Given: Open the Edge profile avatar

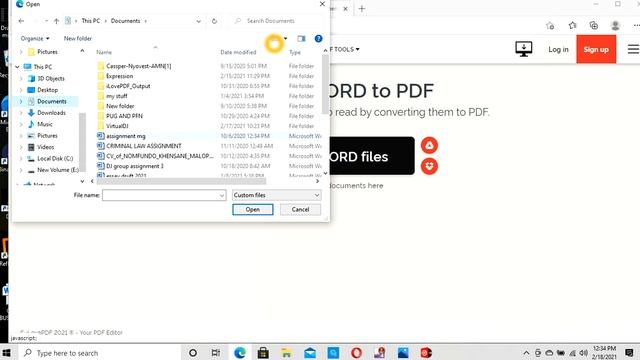Looking at the screenshot, I should tap(615, 26).
